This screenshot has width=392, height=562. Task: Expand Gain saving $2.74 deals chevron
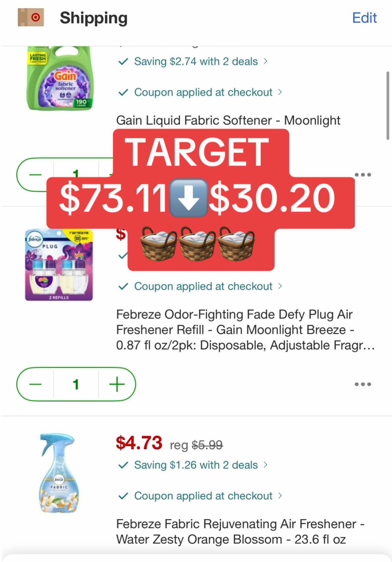[265, 61]
